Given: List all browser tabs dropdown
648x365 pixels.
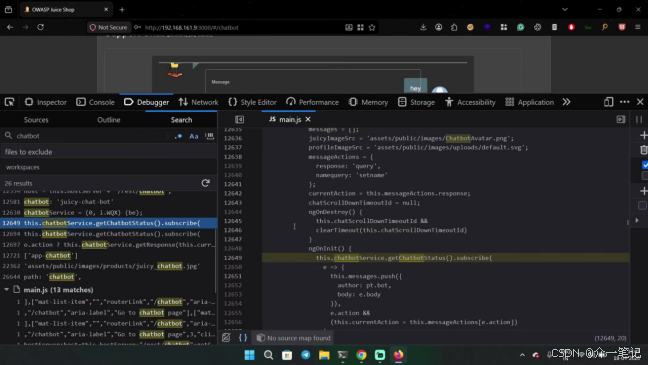Looking at the screenshot, I should coord(565,10).
